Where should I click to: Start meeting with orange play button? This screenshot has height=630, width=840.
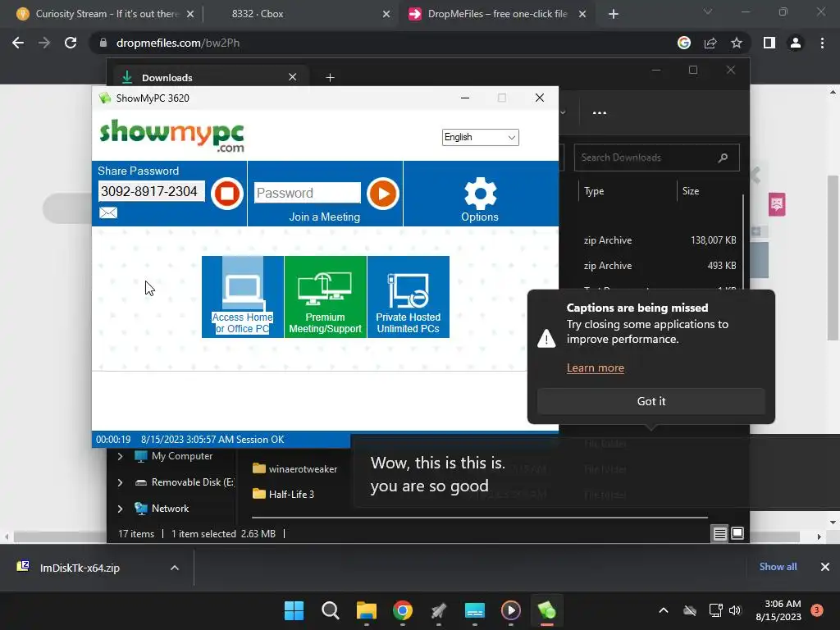tap(383, 194)
